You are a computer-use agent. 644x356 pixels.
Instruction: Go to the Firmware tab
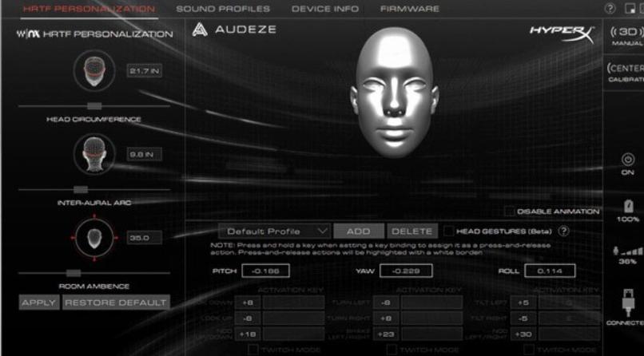[409, 9]
